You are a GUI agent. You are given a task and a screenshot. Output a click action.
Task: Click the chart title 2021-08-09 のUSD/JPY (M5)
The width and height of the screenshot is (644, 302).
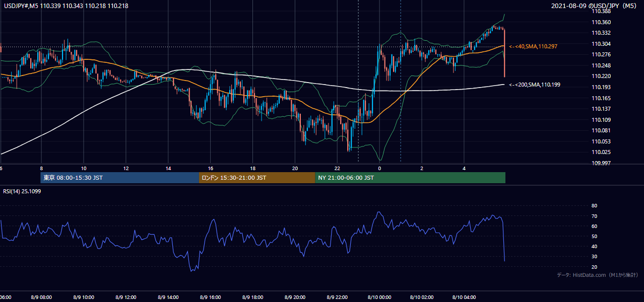(x=594, y=6)
